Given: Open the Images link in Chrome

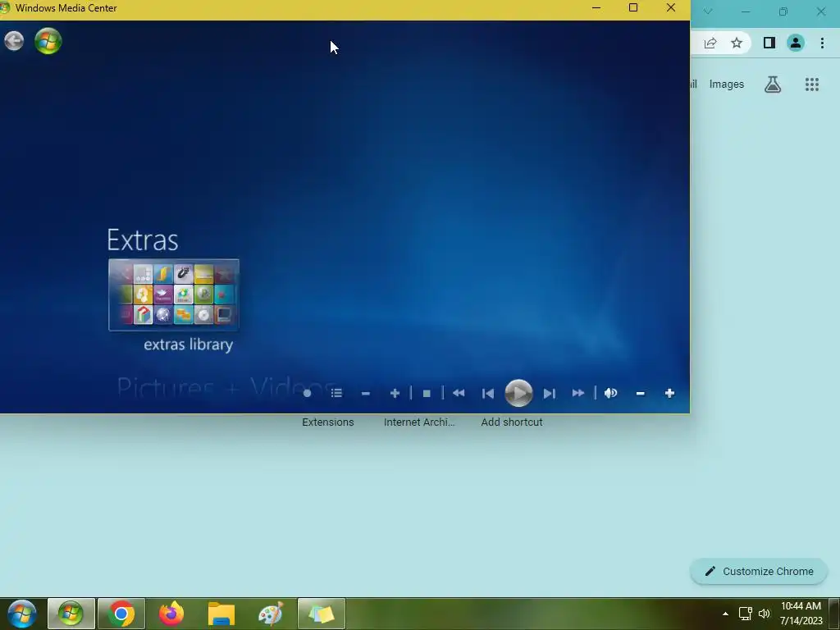Looking at the screenshot, I should 727,84.
